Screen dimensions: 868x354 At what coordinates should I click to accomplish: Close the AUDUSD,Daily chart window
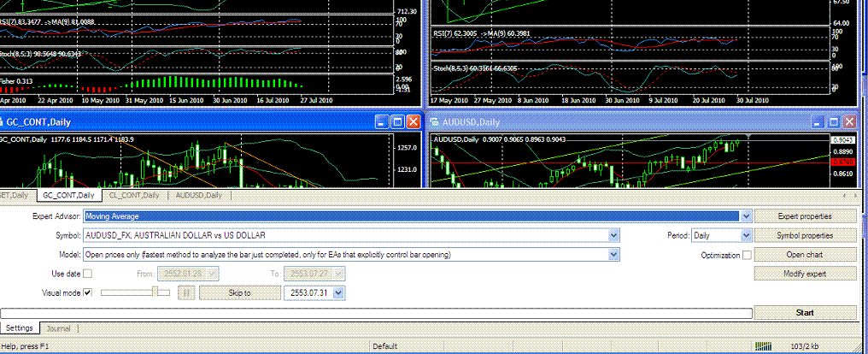pos(849,122)
